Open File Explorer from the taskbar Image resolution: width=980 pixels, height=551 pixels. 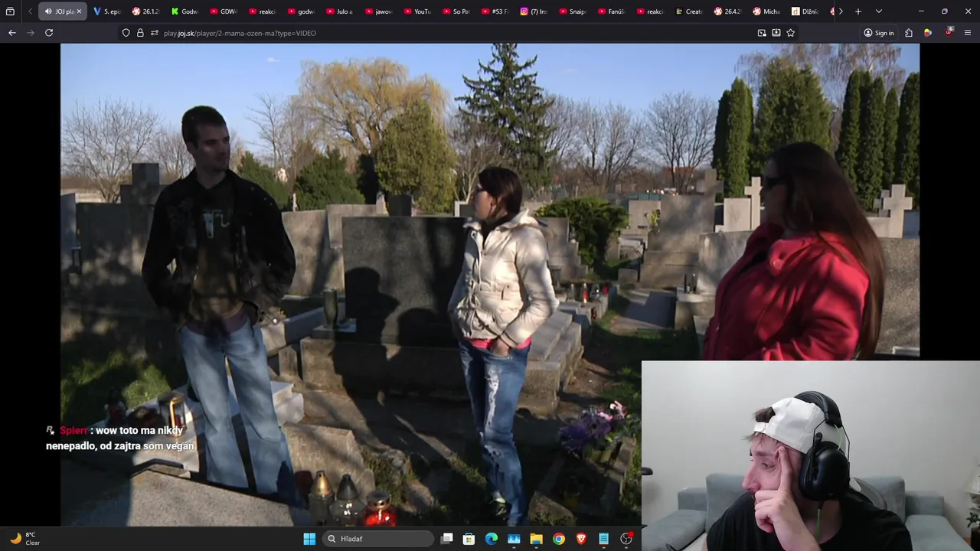point(536,539)
